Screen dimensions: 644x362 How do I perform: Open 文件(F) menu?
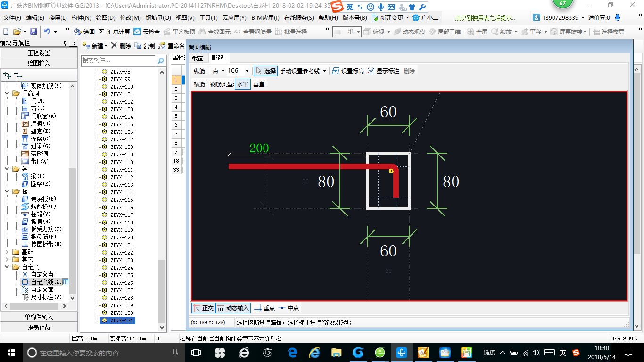(12, 18)
